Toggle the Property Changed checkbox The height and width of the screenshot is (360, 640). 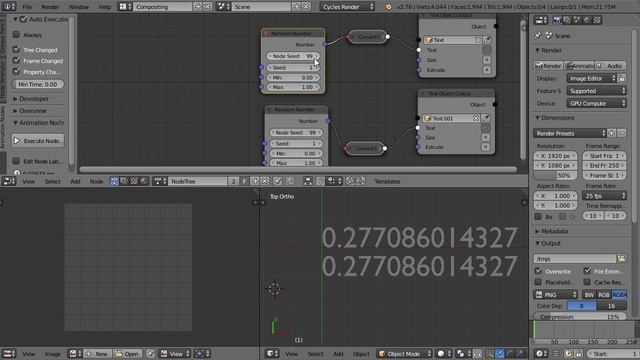point(16,71)
